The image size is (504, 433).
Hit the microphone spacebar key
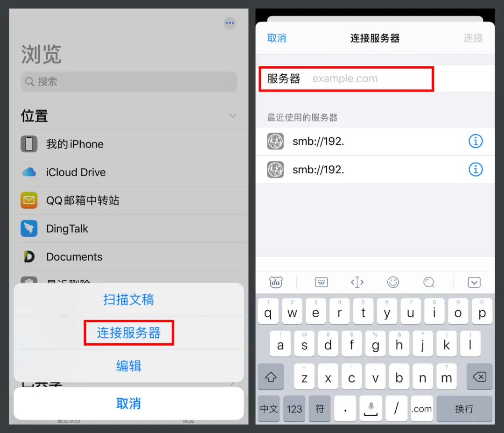371,409
